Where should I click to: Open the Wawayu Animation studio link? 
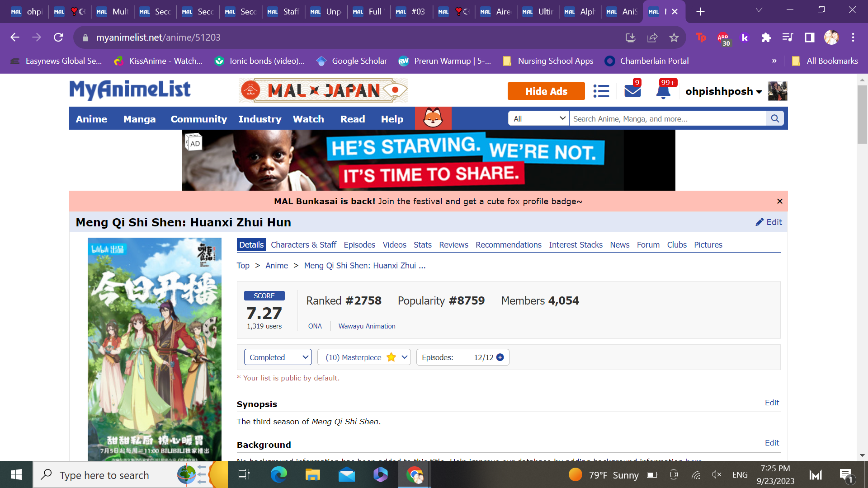point(367,326)
